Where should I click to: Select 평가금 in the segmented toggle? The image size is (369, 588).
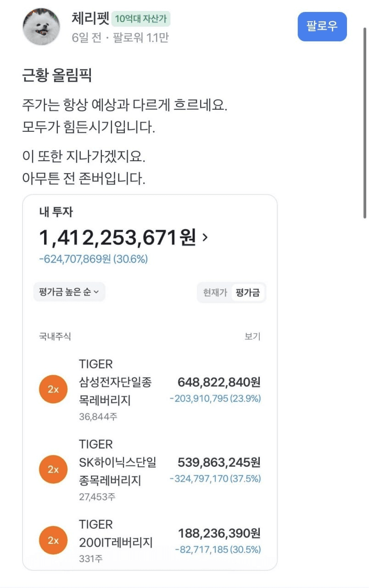248,293
